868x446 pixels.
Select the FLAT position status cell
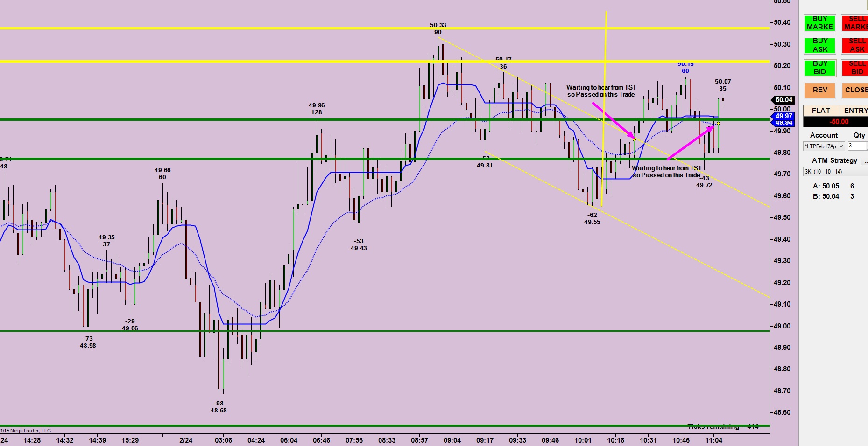pyautogui.click(x=821, y=111)
